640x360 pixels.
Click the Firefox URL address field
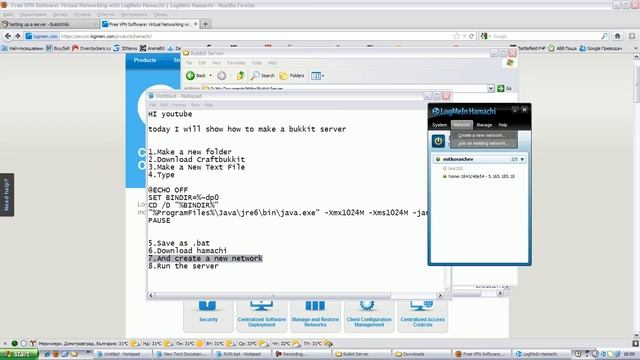(255, 36)
